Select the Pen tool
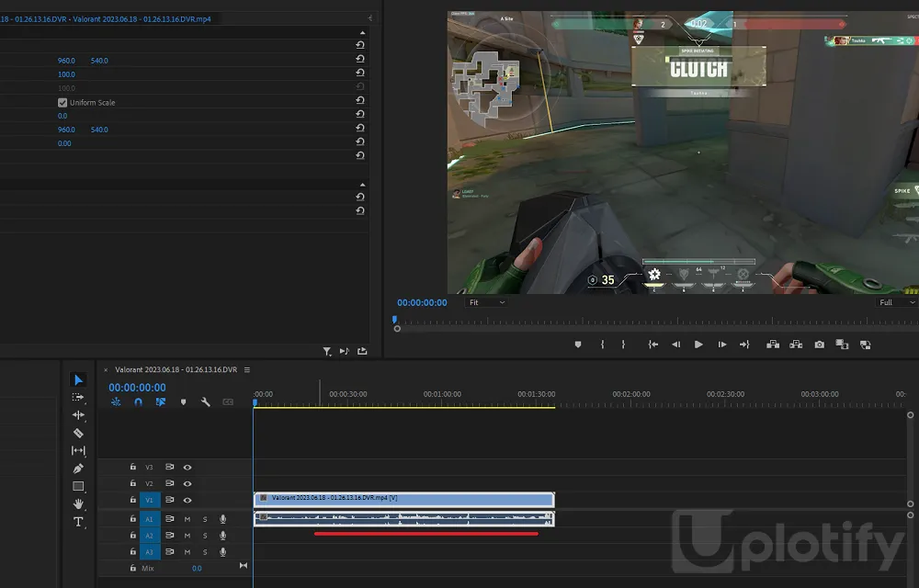The height and width of the screenshot is (588, 919). pyautogui.click(x=78, y=469)
